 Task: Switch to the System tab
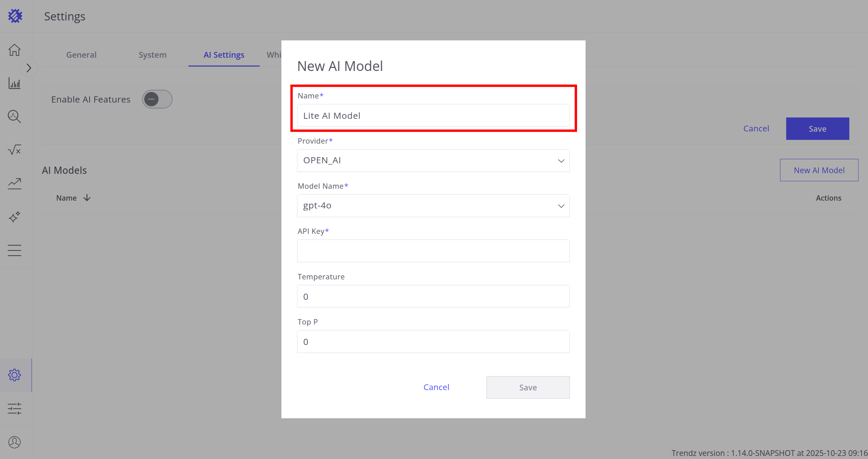[x=152, y=55]
